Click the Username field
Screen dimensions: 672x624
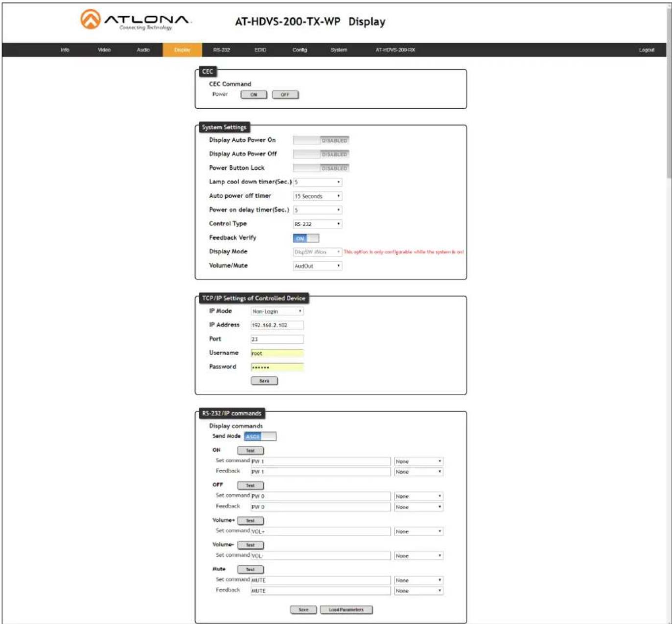(x=277, y=353)
